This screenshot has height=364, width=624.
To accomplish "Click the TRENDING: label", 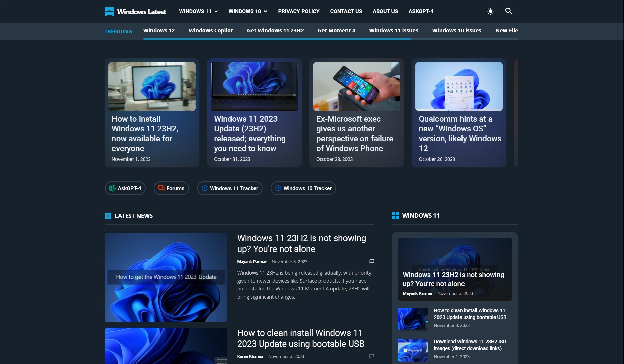I will (x=119, y=31).
